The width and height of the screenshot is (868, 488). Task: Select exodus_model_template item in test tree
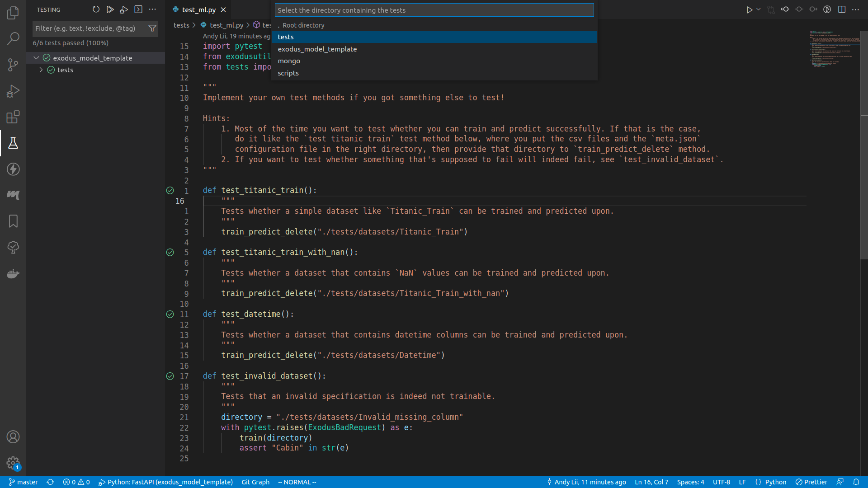93,58
